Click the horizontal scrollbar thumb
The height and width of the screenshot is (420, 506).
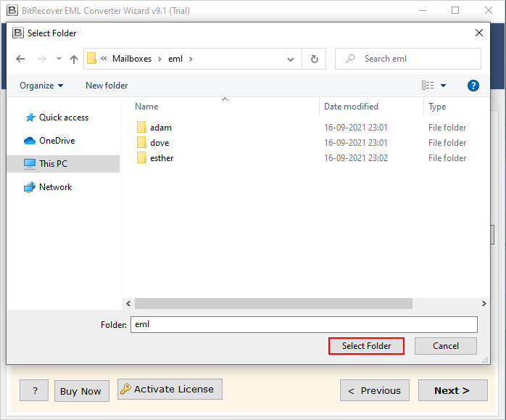click(273, 303)
